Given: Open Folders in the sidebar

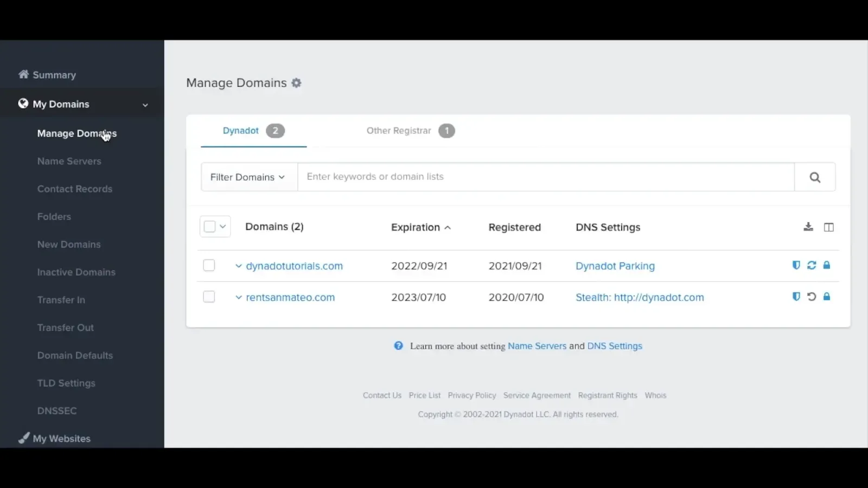Looking at the screenshot, I should (x=54, y=216).
